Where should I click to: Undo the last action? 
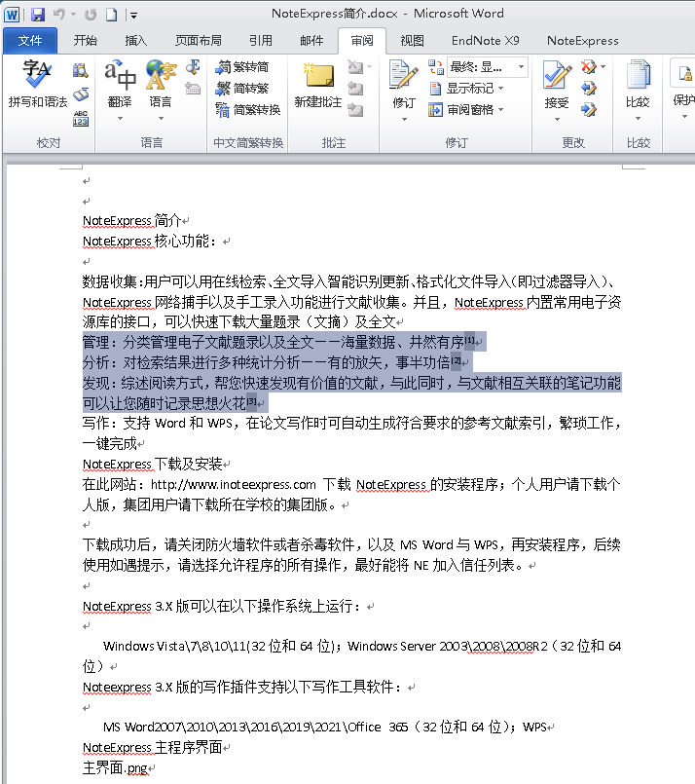click(59, 15)
